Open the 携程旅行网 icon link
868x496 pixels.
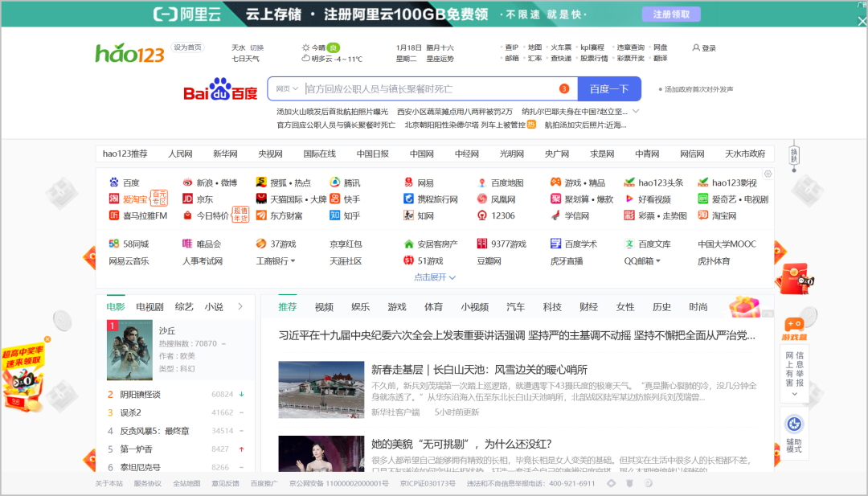point(408,199)
